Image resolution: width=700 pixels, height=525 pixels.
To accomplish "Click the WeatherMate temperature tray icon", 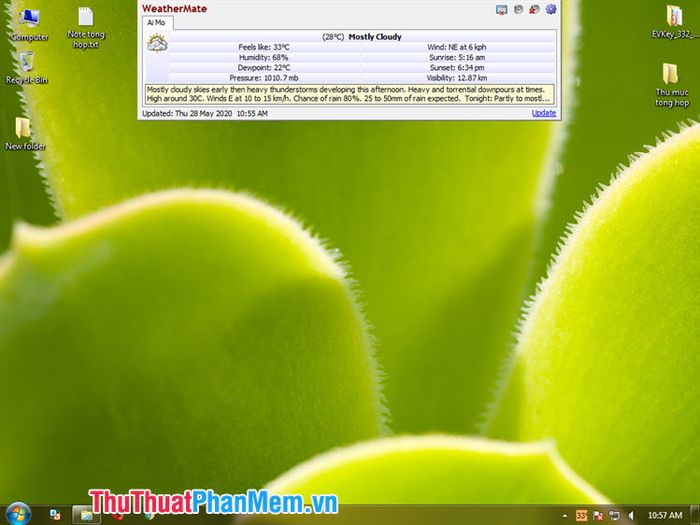I will [581, 516].
